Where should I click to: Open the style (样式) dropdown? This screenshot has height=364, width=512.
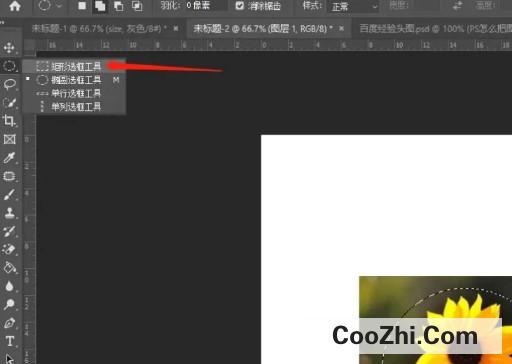click(353, 6)
